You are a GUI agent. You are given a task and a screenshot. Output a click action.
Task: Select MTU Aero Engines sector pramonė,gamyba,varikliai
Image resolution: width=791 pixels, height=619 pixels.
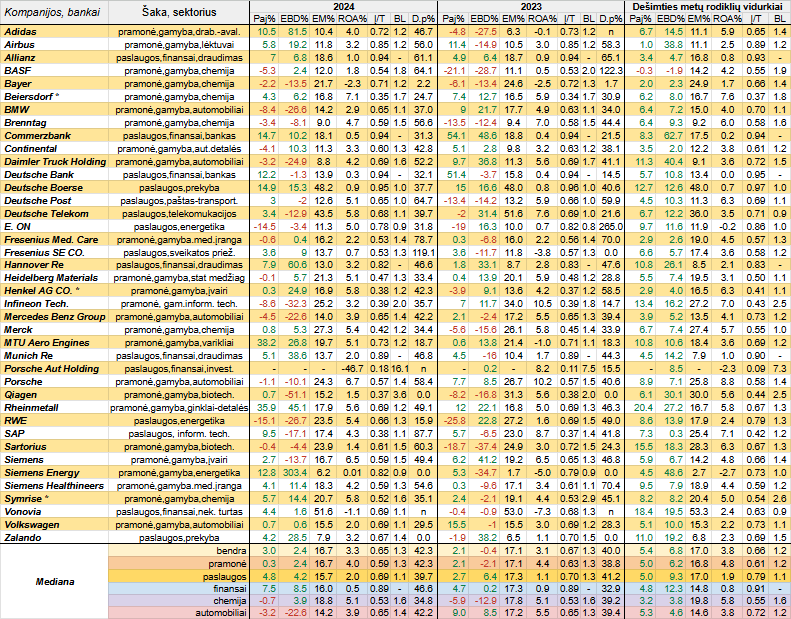[179, 343]
